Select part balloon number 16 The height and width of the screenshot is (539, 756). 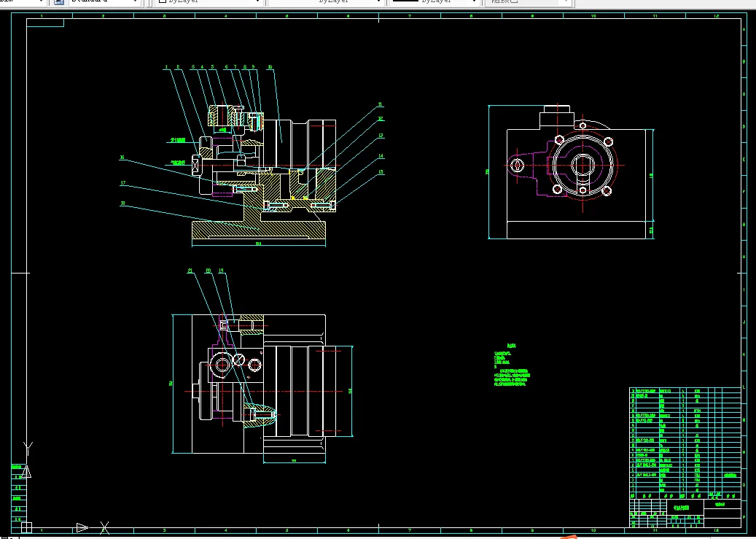coord(122,158)
